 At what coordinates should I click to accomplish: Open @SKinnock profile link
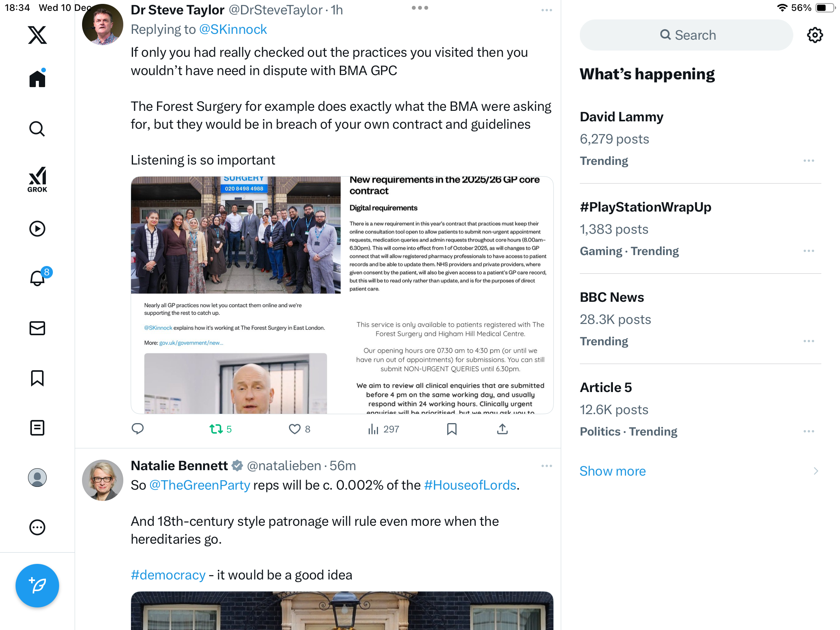pyautogui.click(x=233, y=30)
